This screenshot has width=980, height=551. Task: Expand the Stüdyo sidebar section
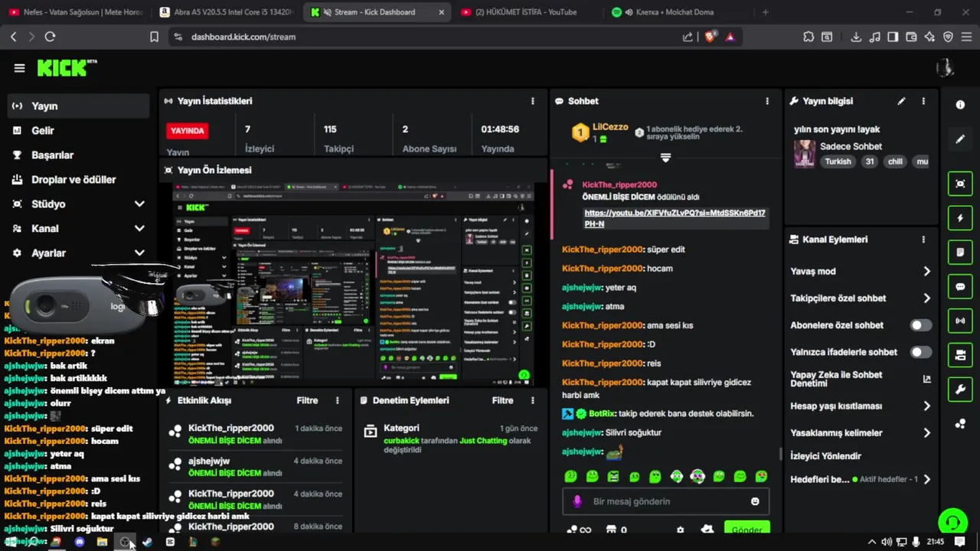pos(139,204)
